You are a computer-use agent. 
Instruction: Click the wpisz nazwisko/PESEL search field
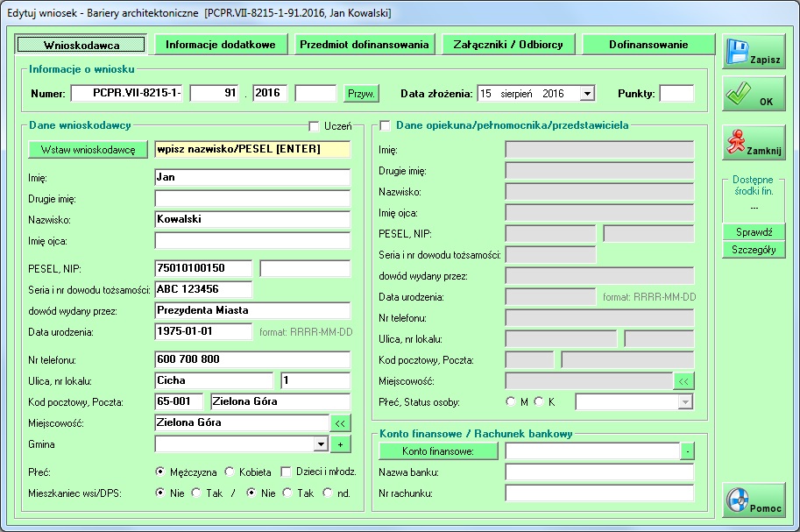[252, 149]
